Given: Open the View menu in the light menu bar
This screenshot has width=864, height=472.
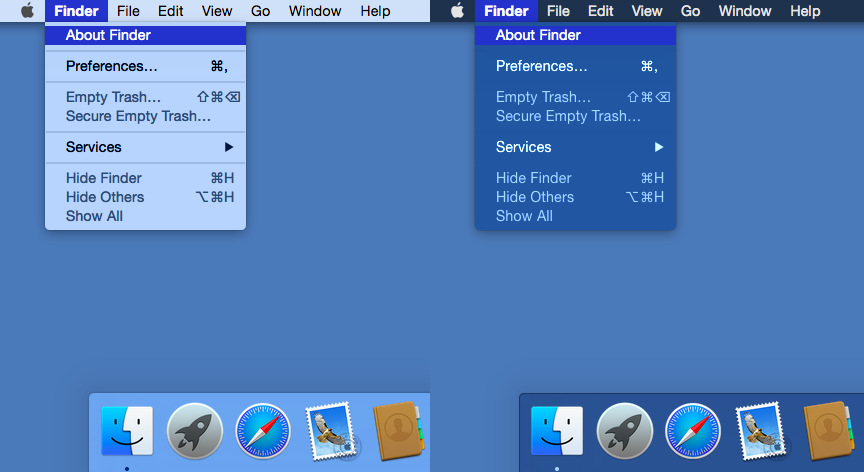Looking at the screenshot, I should (217, 11).
